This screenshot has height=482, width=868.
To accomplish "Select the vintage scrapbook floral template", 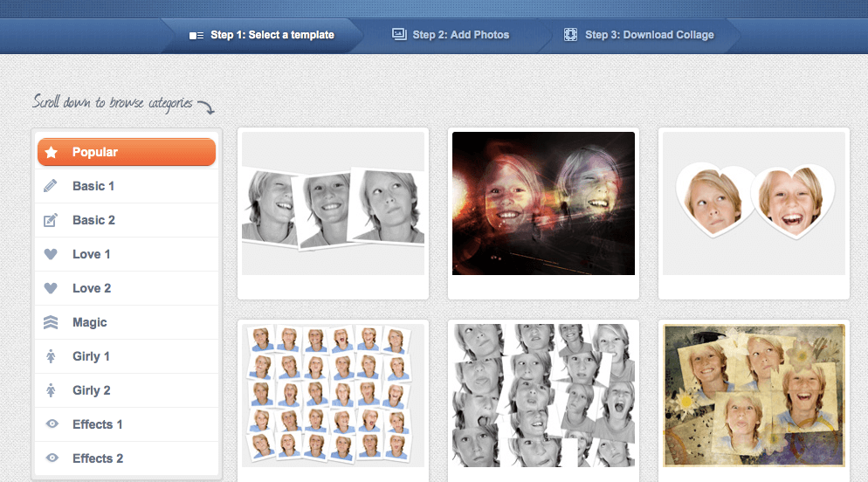I will click(754, 396).
